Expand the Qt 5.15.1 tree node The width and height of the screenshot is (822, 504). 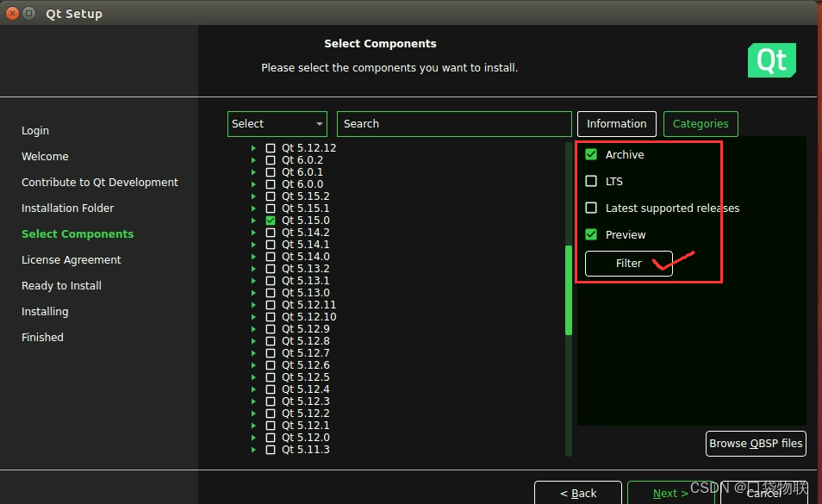click(253, 208)
